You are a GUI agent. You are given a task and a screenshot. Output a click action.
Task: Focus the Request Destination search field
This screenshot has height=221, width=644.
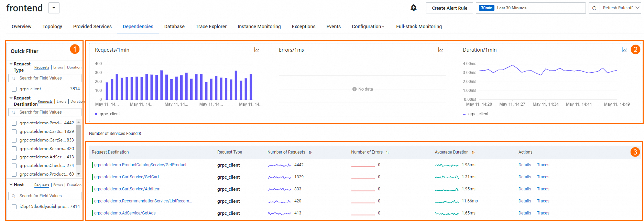pos(45,112)
